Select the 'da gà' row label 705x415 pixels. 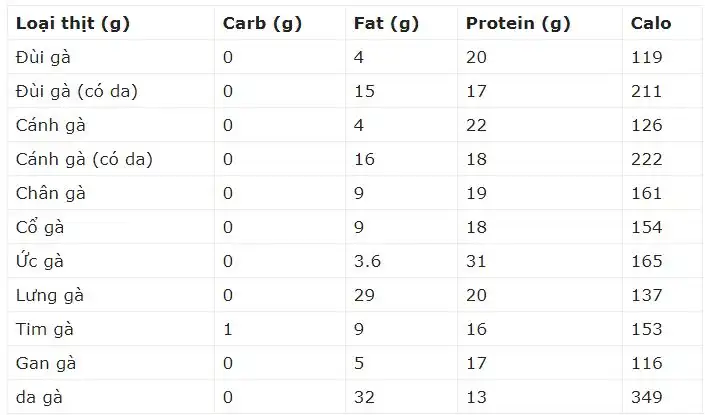[x=39, y=397]
